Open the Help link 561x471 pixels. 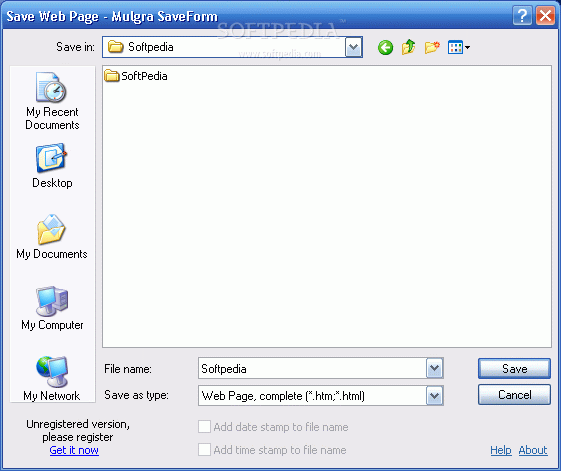click(x=501, y=450)
